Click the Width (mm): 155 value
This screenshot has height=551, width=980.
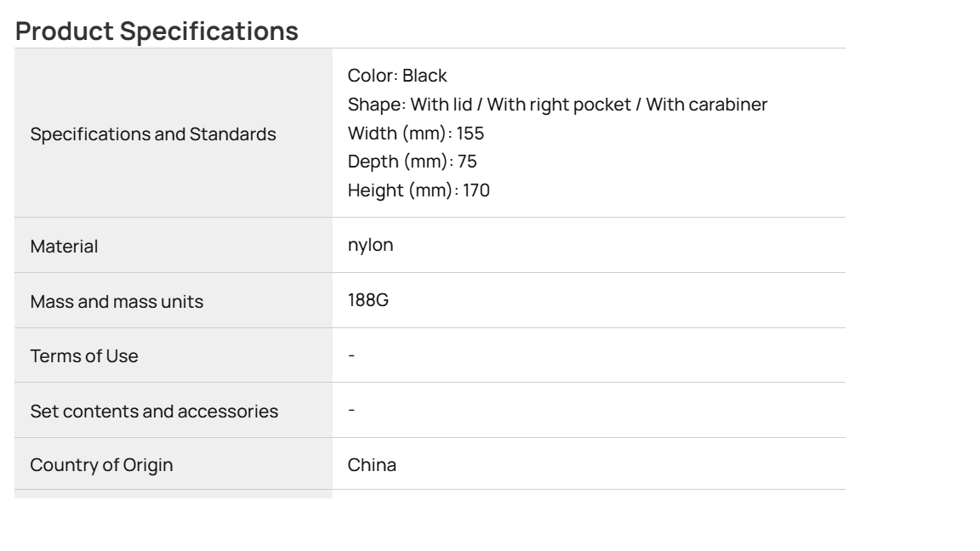[x=416, y=133]
